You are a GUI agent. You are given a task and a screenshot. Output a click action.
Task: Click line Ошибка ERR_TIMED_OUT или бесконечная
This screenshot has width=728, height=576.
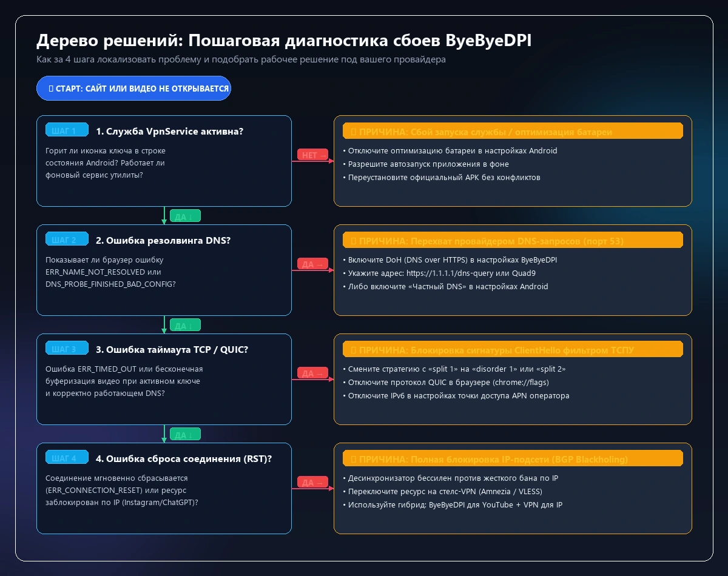click(x=124, y=369)
